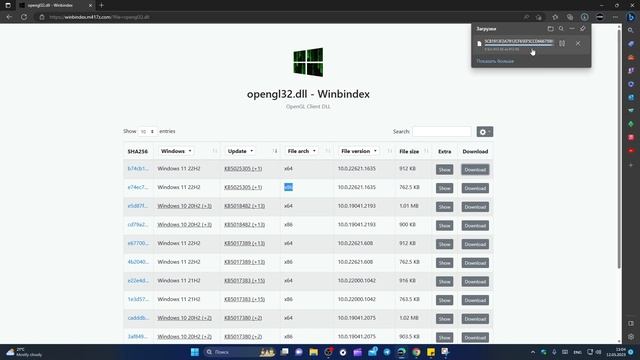Click the b74cb1 SHA256 hash link
Image resolution: width=640 pixels, height=360 pixels.
click(138, 169)
